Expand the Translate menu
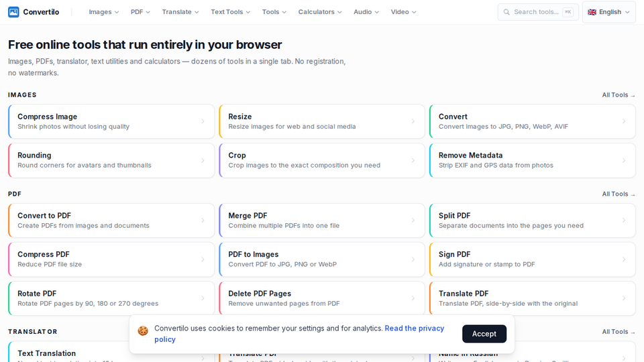Viewport: 644px width, 362px height. [x=180, y=12]
